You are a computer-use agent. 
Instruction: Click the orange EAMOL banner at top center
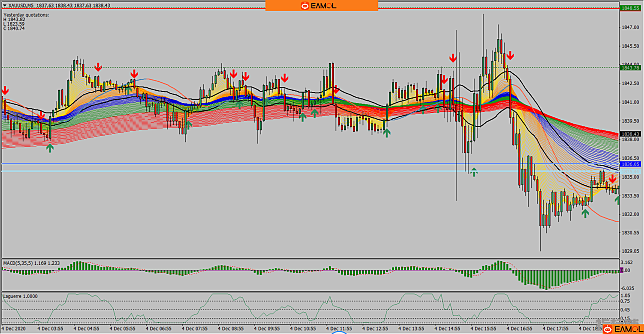coord(321,6)
